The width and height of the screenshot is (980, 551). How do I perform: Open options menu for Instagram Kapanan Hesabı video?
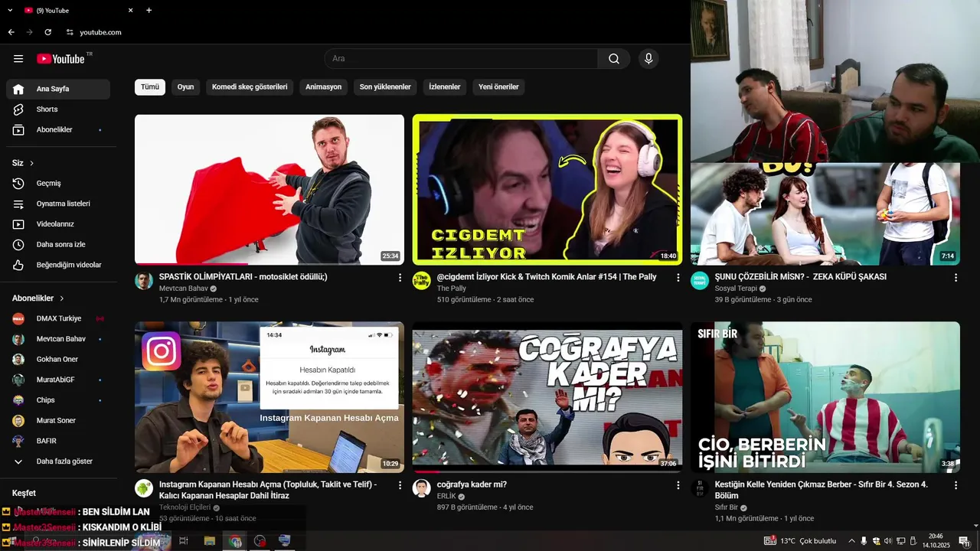pyautogui.click(x=400, y=485)
